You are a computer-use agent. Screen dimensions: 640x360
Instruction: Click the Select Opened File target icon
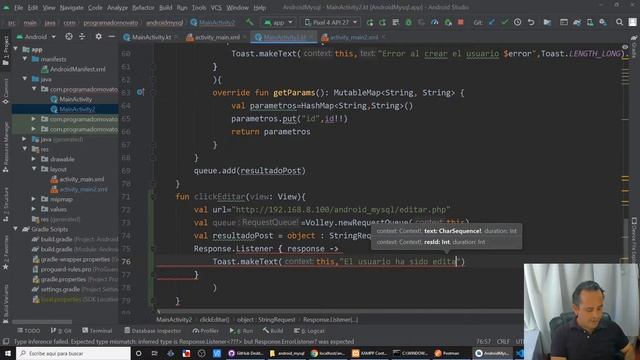click(69, 37)
